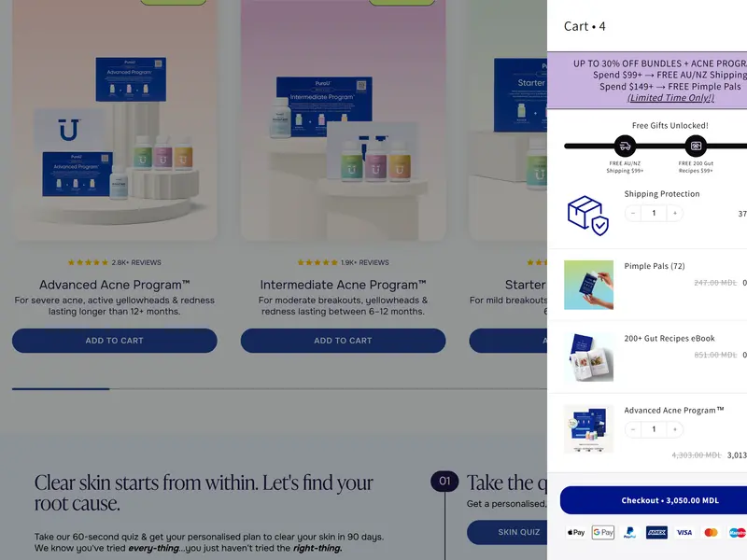This screenshot has height=560, width=747.
Task: Select the Mastercard payment icon
Action: click(711, 532)
